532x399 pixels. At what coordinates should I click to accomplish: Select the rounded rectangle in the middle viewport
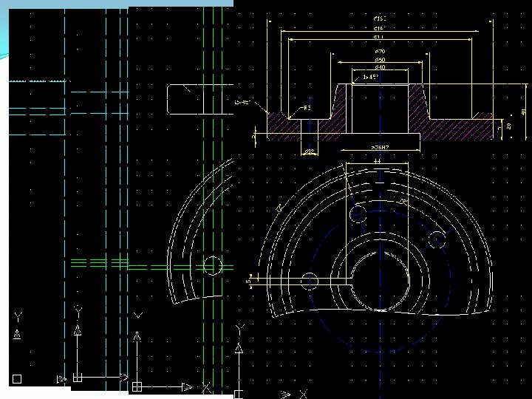click(x=200, y=100)
